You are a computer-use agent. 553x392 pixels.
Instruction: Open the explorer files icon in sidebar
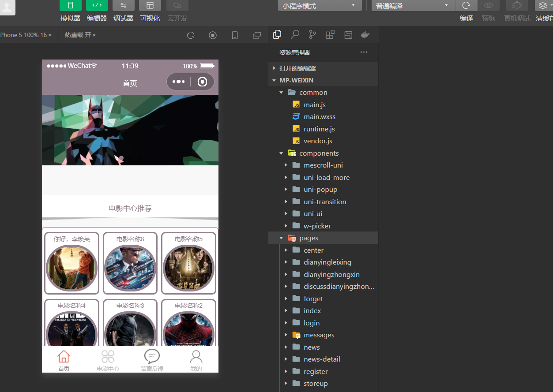(277, 34)
